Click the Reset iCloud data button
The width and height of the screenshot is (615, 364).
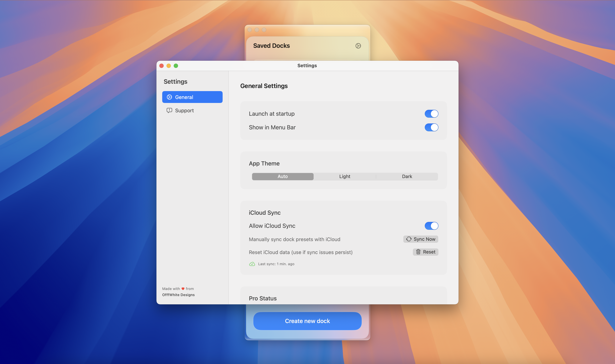[x=425, y=252]
